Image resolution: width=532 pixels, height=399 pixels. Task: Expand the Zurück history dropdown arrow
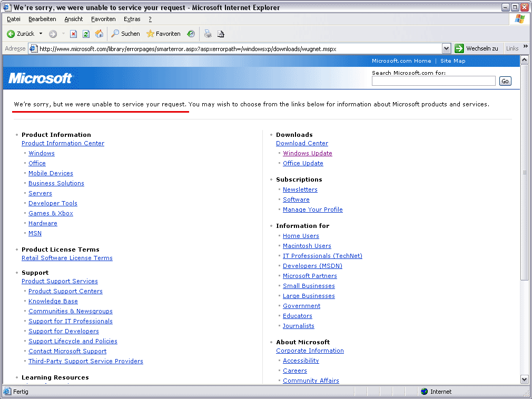(x=41, y=34)
